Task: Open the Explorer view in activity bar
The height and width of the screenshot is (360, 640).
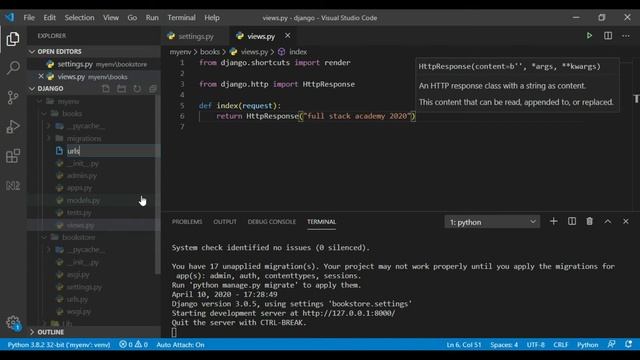Action: pyautogui.click(x=13, y=39)
